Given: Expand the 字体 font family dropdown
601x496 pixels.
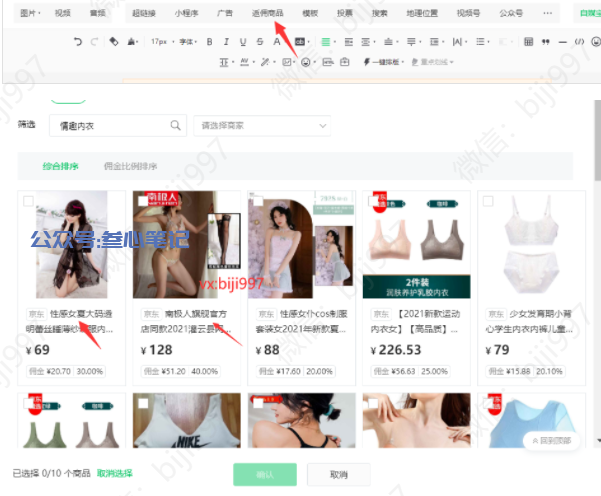Looking at the screenshot, I should tap(188, 42).
